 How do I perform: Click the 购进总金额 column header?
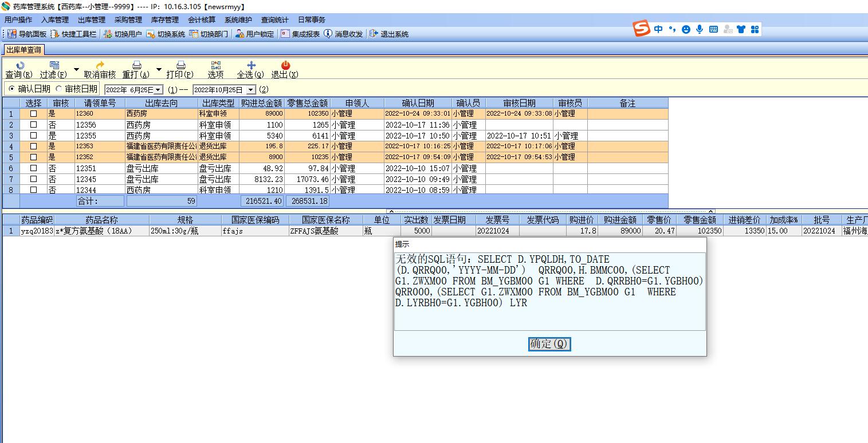(262, 103)
